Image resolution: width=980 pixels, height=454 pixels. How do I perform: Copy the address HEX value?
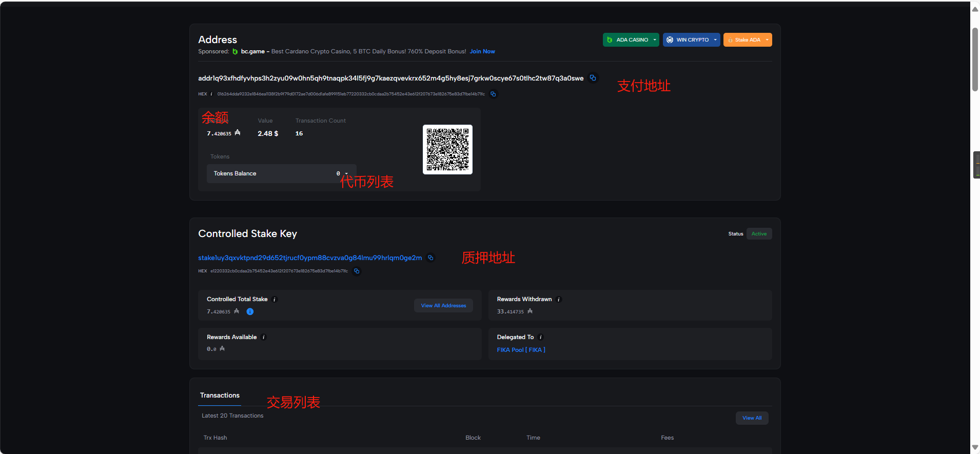click(x=493, y=94)
